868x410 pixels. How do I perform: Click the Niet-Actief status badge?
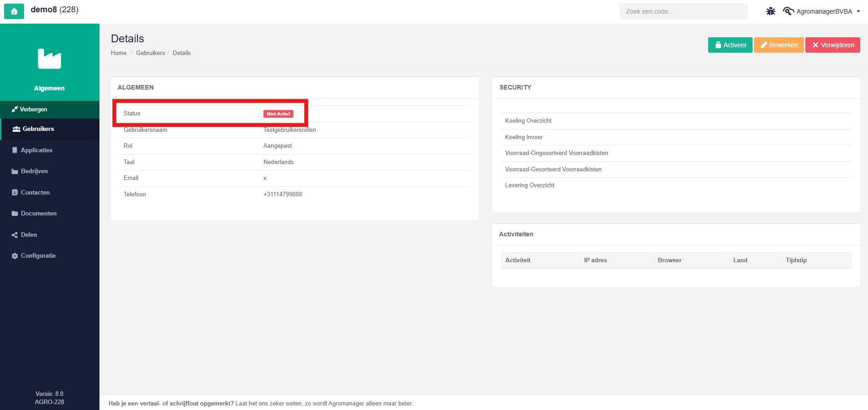coord(278,114)
